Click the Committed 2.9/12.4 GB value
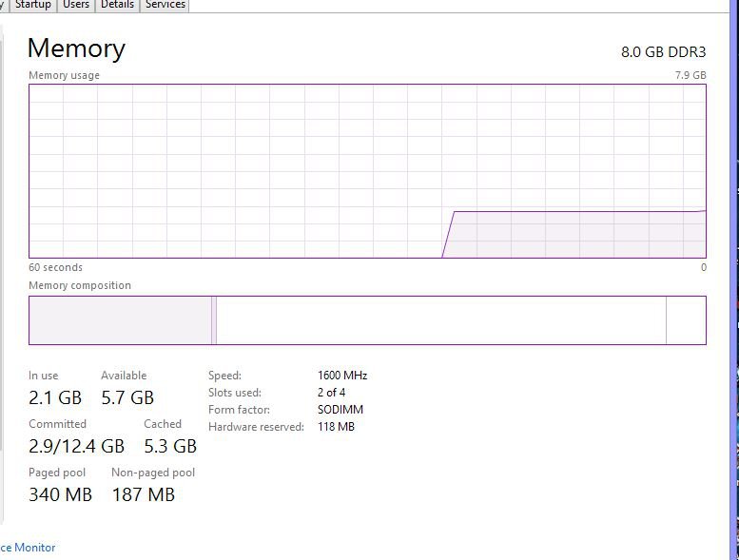Image resolution: width=739 pixels, height=560 pixels. pyautogui.click(x=76, y=446)
